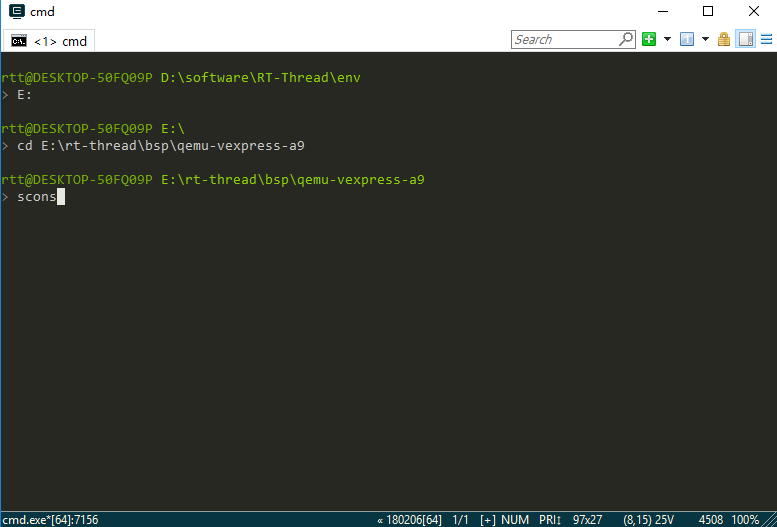Image resolution: width=777 pixels, height=527 pixels.
Task: Click the cmd icon on the tab
Action: coord(18,41)
